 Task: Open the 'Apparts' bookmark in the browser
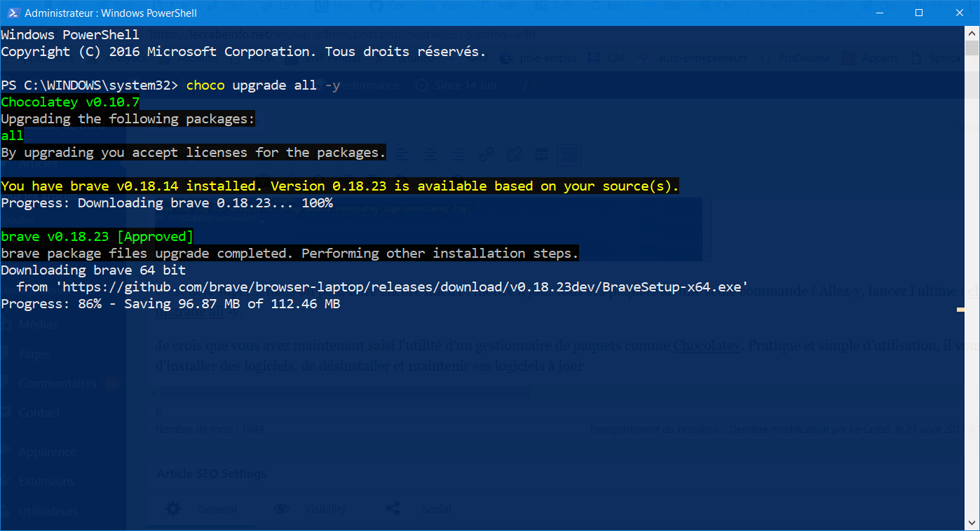coord(871,58)
